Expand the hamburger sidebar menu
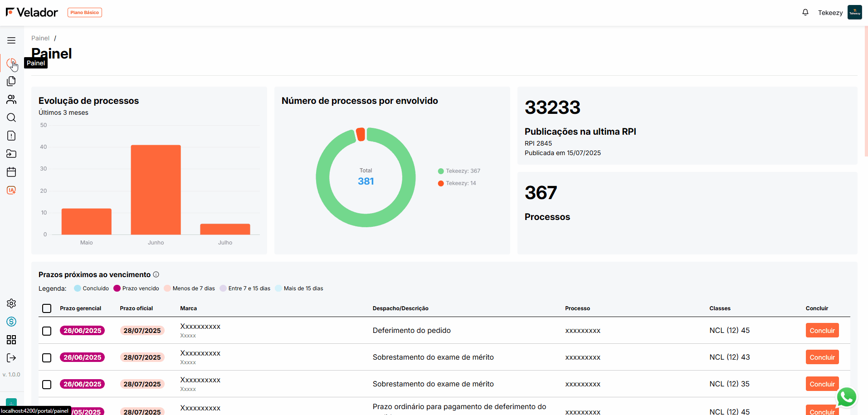 [11, 40]
